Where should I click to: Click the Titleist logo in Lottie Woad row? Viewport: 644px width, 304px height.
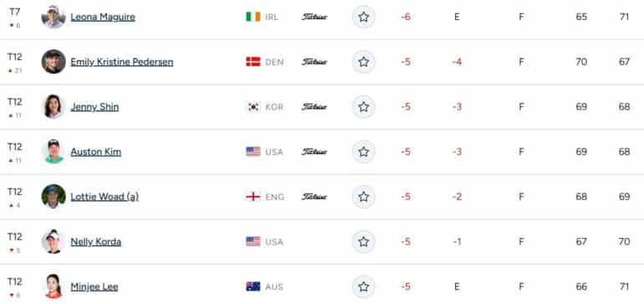(314, 197)
